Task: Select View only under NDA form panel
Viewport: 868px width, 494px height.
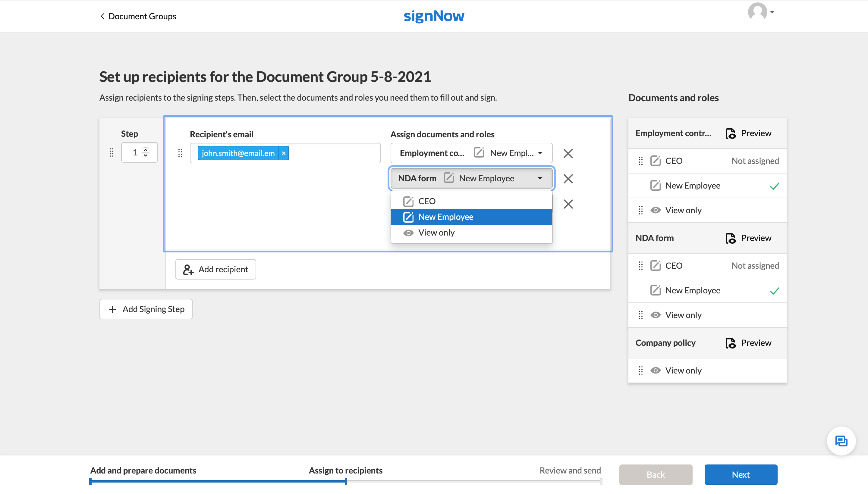Action: pyautogui.click(x=683, y=315)
